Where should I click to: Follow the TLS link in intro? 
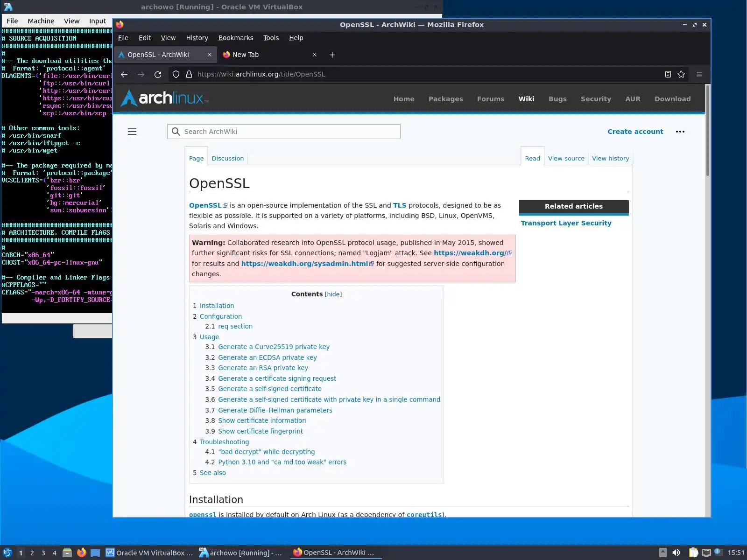click(x=400, y=205)
